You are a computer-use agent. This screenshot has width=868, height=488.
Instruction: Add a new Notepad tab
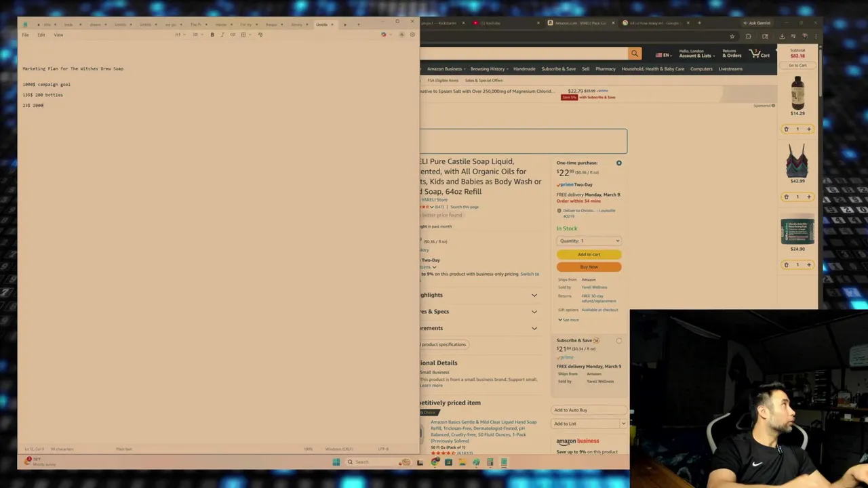pyautogui.click(x=359, y=24)
